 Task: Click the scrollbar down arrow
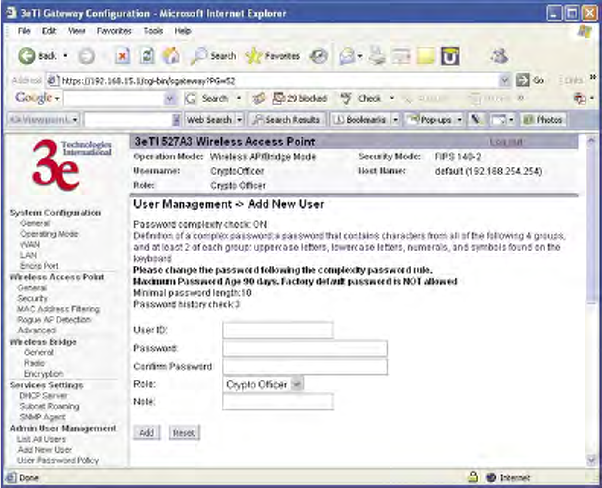click(x=592, y=460)
